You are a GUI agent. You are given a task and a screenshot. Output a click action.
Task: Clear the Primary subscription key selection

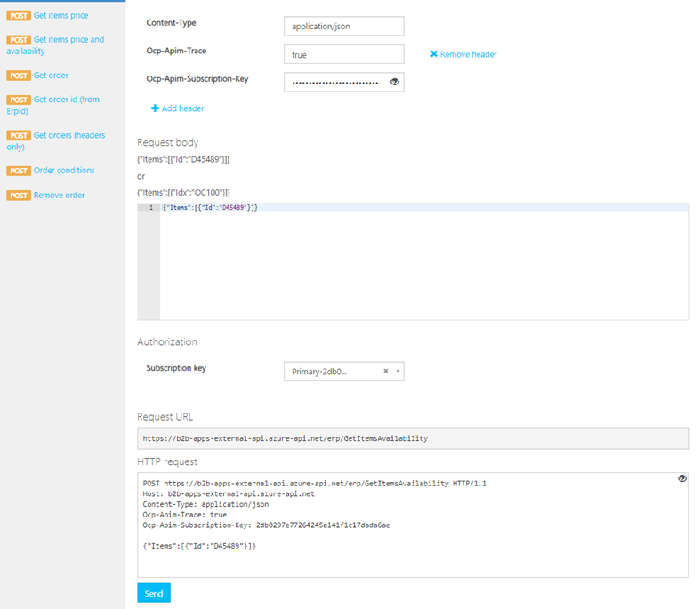(385, 372)
